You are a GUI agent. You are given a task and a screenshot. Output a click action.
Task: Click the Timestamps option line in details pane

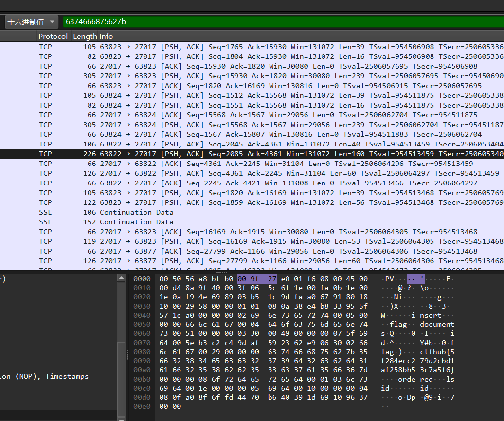pyautogui.click(x=44, y=376)
